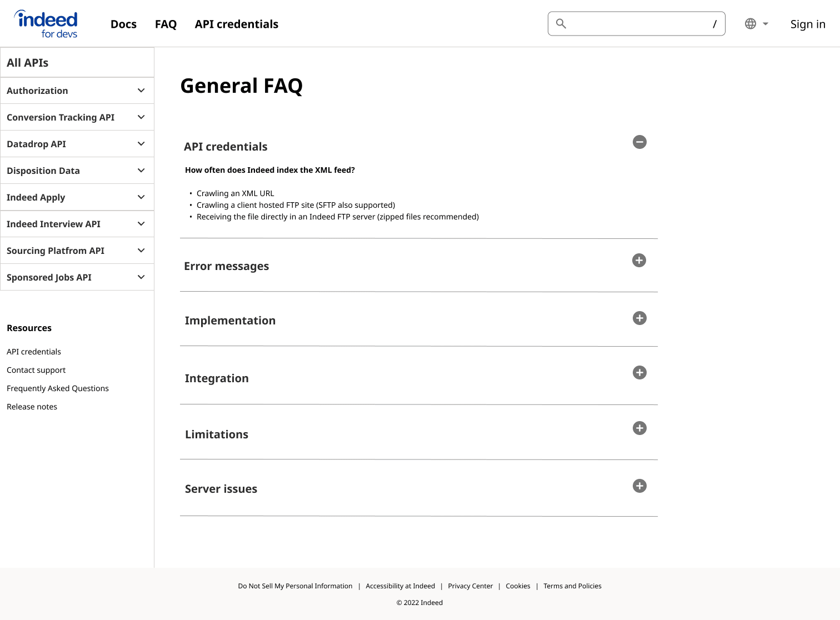The height and width of the screenshot is (620, 840).
Task: Open the language dropdown arrow
Action: click(x=766, y=24)
